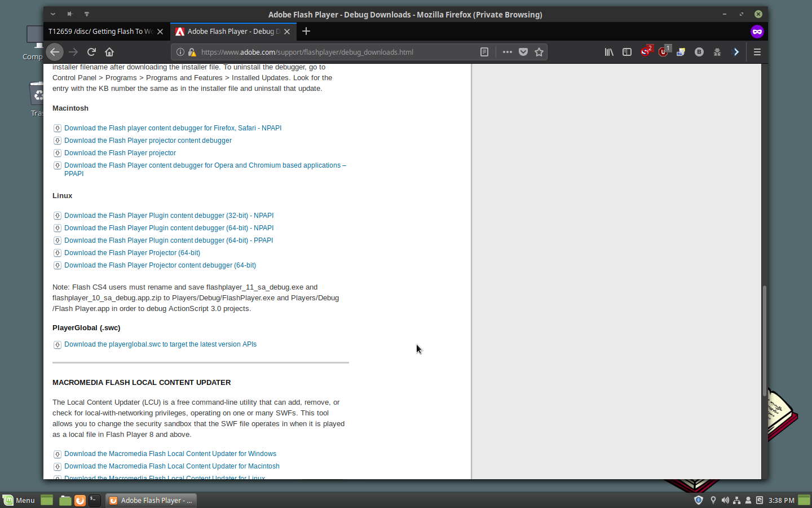Select the Linux section heading text
812x508 pixels.
62,196
